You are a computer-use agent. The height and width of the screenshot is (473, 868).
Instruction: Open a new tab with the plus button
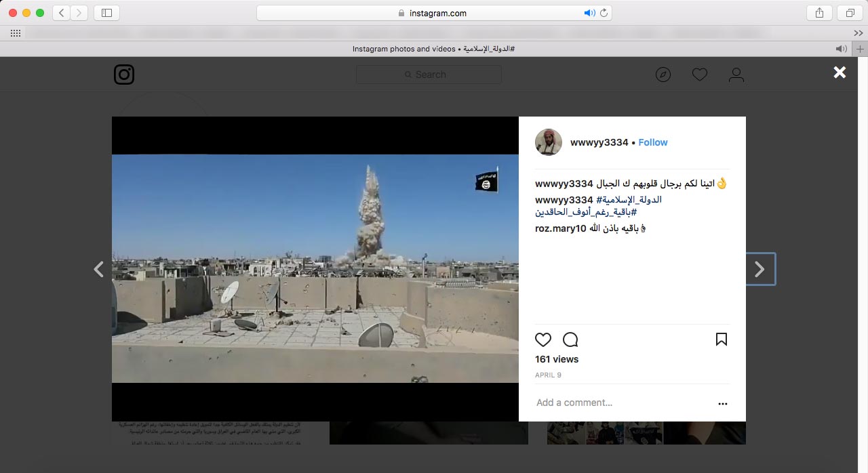point(861,49)
